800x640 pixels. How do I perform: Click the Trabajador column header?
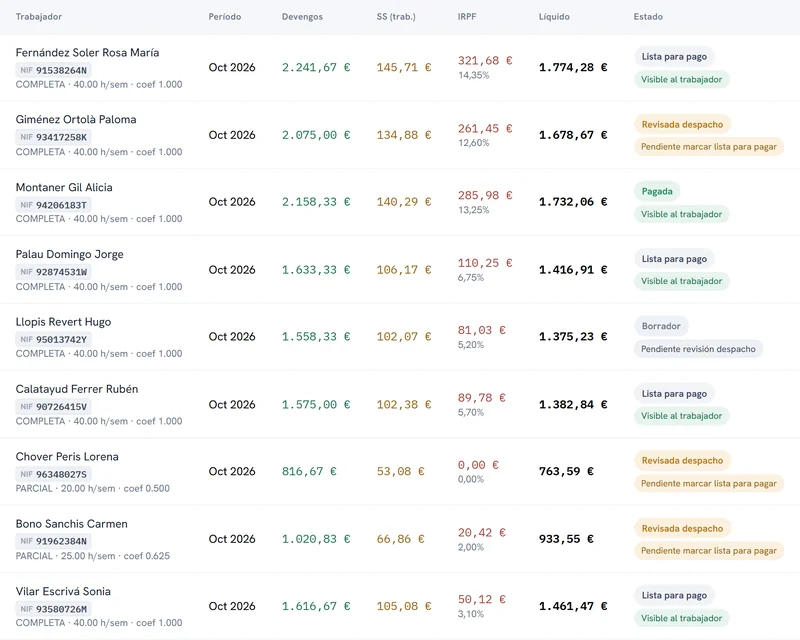tap(39, 17)
